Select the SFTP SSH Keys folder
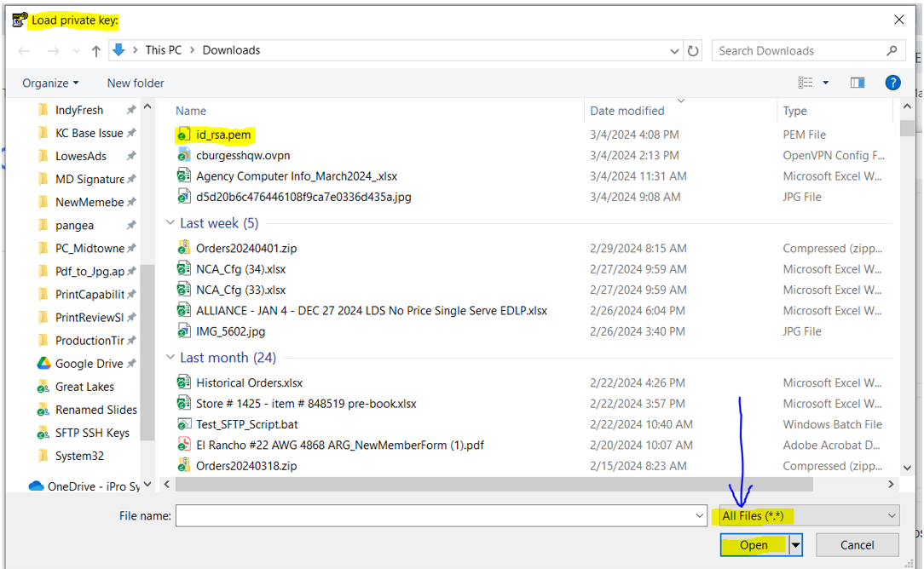This screenshot has width=924, height=569. (x=92, y=433)
